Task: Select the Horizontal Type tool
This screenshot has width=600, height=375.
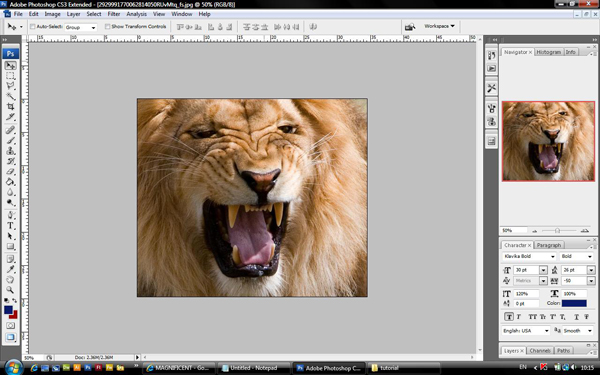Action: click(10, 225)
